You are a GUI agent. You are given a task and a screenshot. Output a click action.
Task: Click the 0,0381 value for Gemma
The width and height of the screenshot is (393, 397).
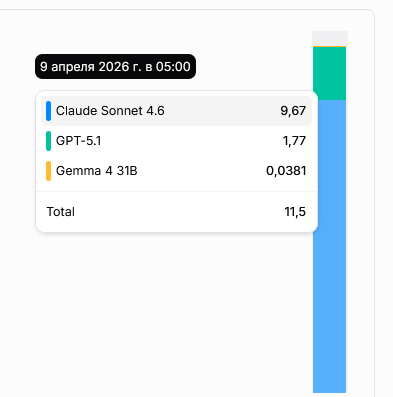point(286,171)
